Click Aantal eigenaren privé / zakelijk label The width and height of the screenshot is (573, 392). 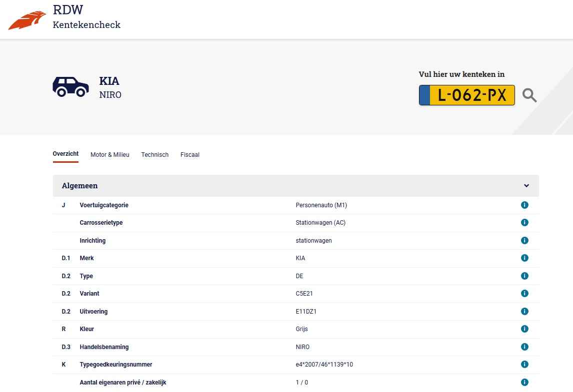[123, 383]
